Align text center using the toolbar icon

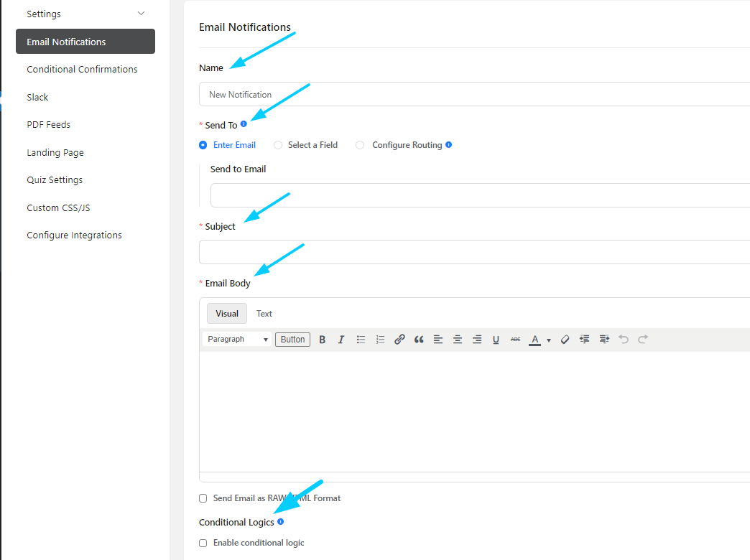tap(457, 339)
